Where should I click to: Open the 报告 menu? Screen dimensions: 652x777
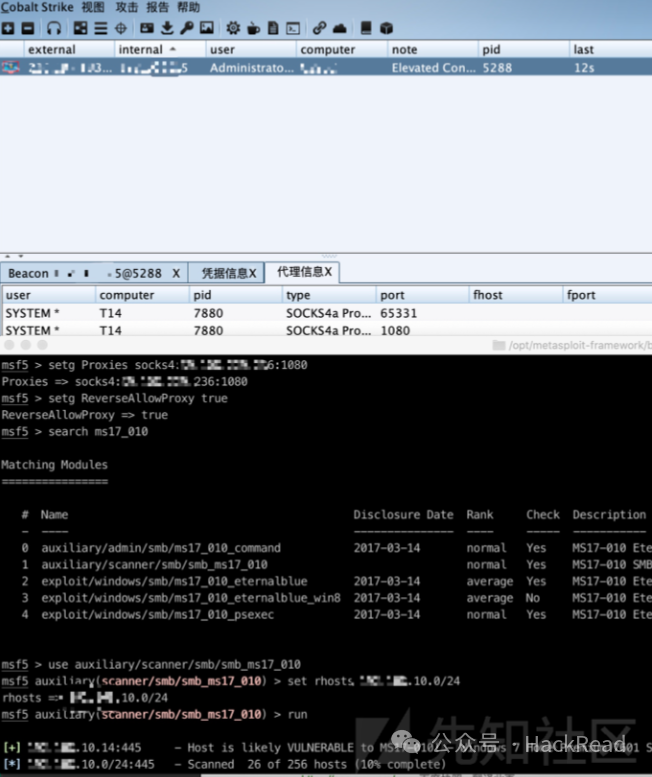(158, 7)
